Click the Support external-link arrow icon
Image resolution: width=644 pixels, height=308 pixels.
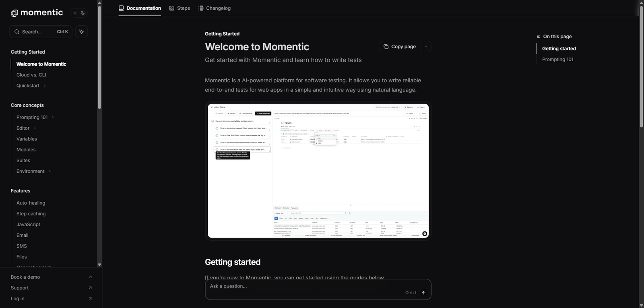(90, 288)
